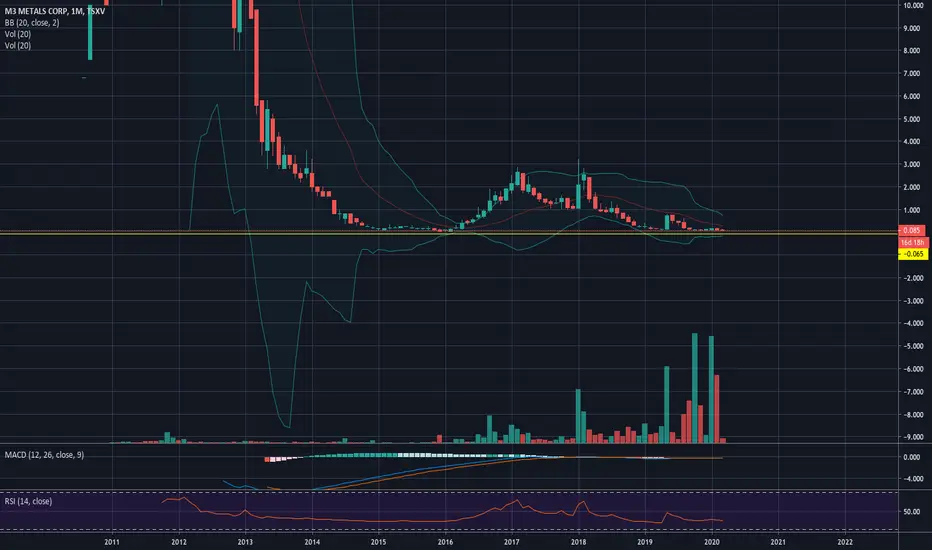Screen dimensions: 932x550
Task: Click the -7.000 price axis label
Action: 912,392
